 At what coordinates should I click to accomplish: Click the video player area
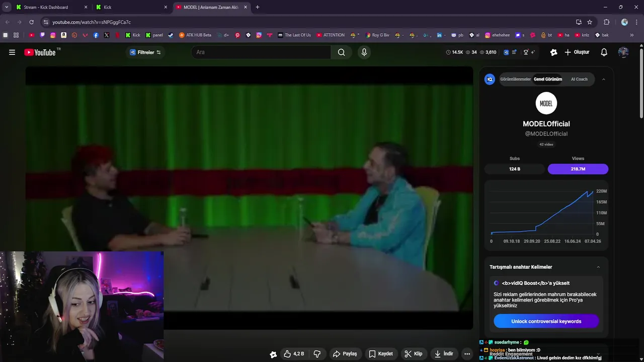(249, 198)
